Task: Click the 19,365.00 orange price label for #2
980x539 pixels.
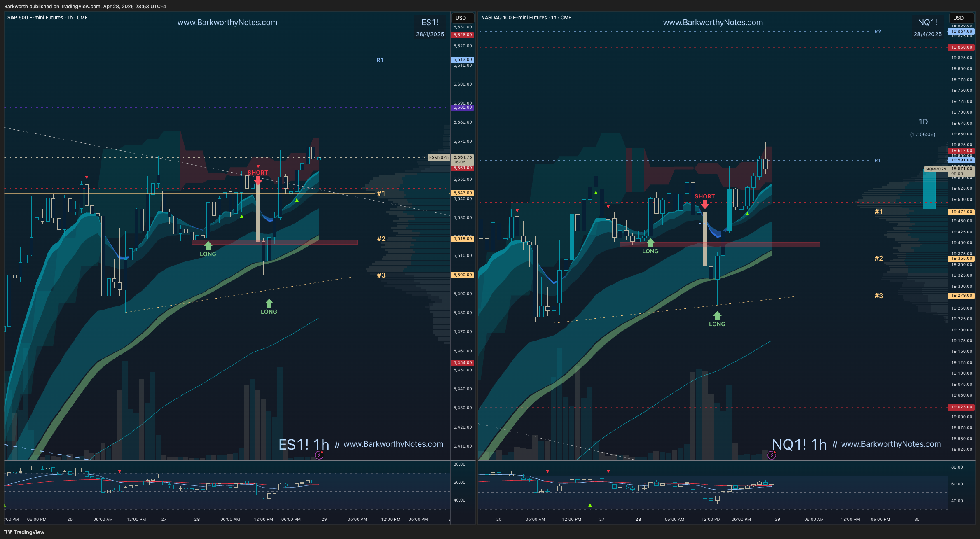Action: [961, 259]
